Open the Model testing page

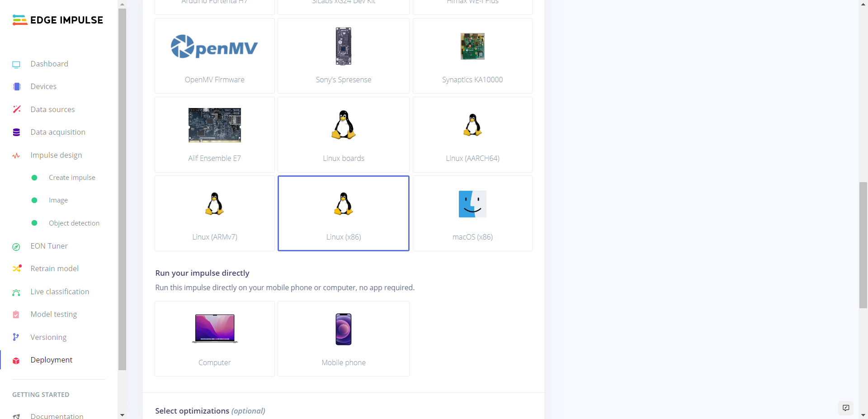pos(53,314)
